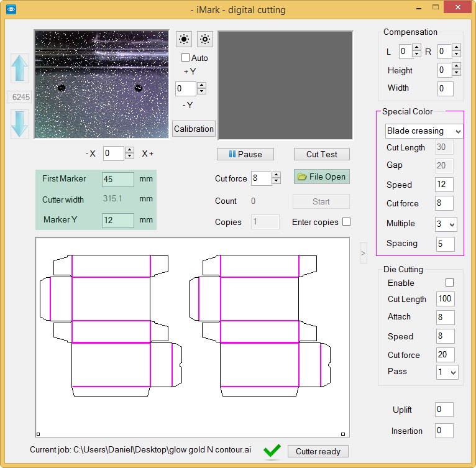Click the Gap field
This screenshot has width=476, height=468.
click(x=444, y=166)
